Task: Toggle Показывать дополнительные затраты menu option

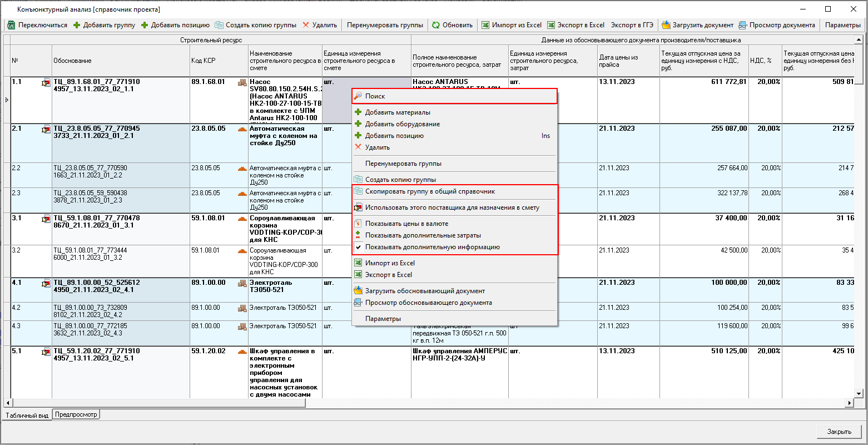Action: (423, 235)
